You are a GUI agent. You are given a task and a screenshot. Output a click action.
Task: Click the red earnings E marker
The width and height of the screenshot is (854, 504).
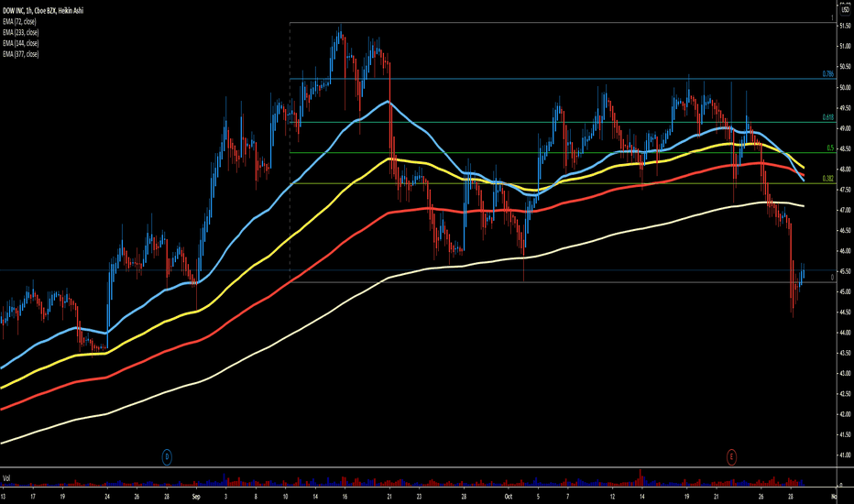[731, 456]
